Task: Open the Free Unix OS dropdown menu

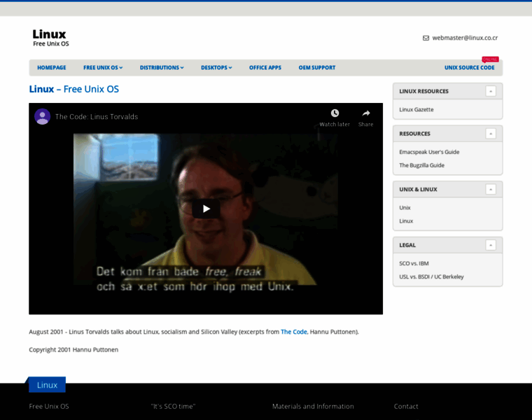Action: [103, 67]
